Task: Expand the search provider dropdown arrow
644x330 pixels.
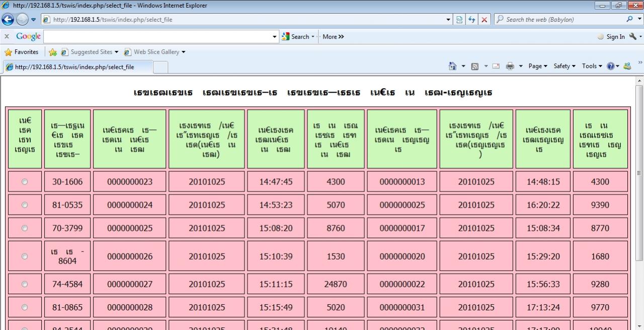Action: 639,20
